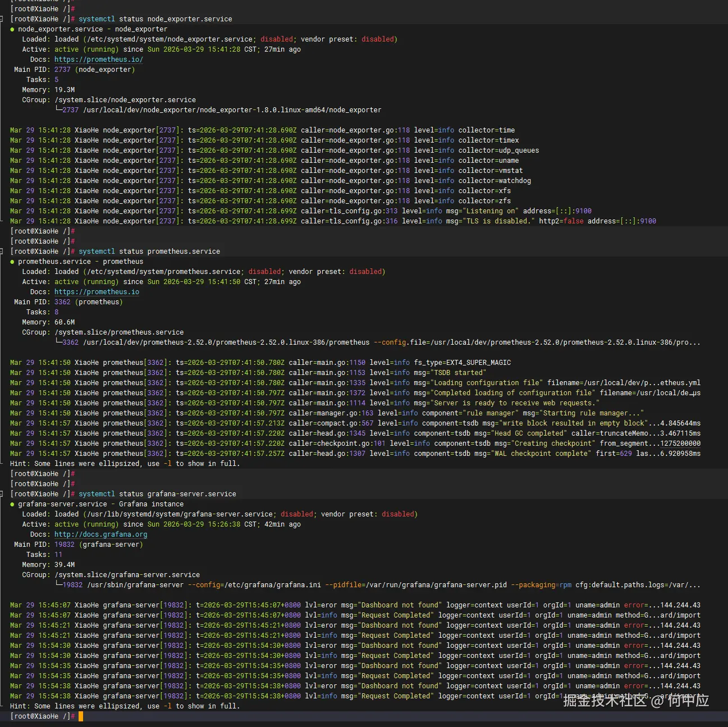
Task: Click the ellipsized-lines hint below prometheus logs
Action: coord(125,464)
